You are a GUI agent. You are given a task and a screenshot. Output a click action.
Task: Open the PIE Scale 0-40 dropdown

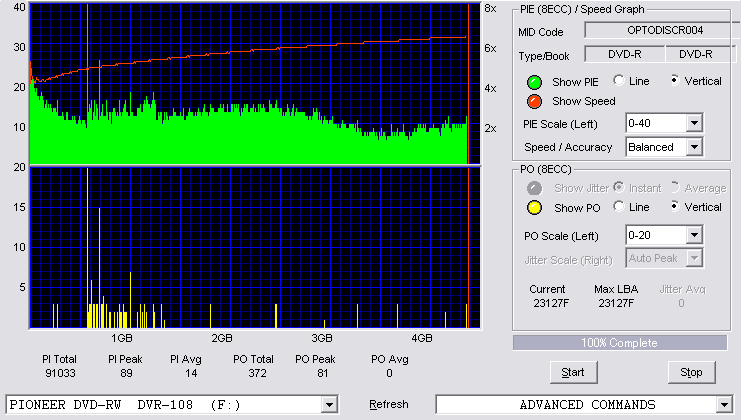pos(694,123)
